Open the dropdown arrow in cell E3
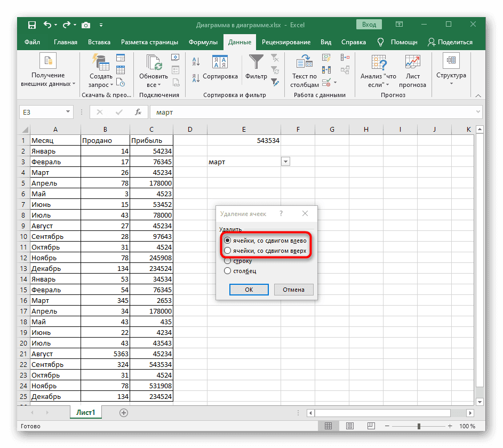Screen dimensions: 503x448 click(285, 162)
